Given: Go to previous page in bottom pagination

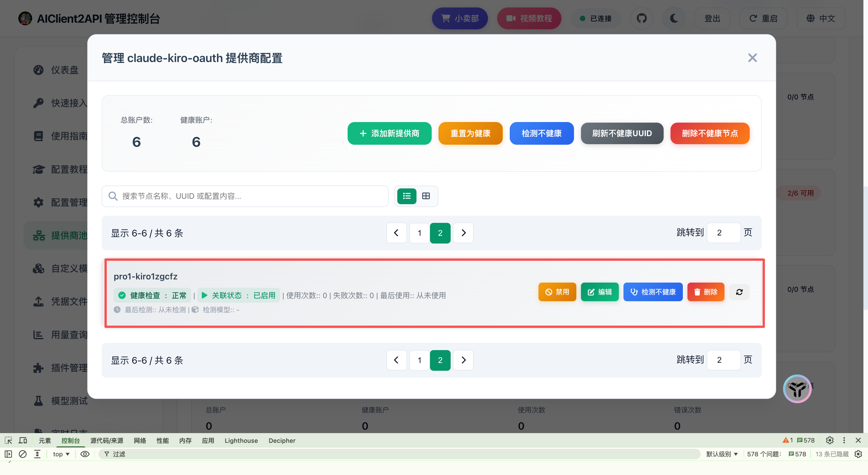Looking at the screenshot, I should [396, 360].
